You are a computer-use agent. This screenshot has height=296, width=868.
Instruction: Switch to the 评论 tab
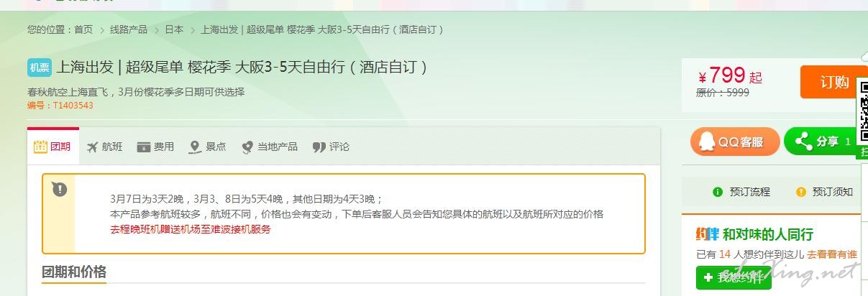(x=332, y=147)
